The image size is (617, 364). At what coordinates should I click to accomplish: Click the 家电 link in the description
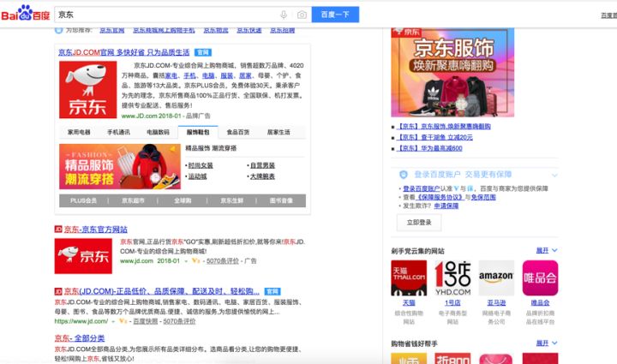pyautogui.click(x=171, y=75)
